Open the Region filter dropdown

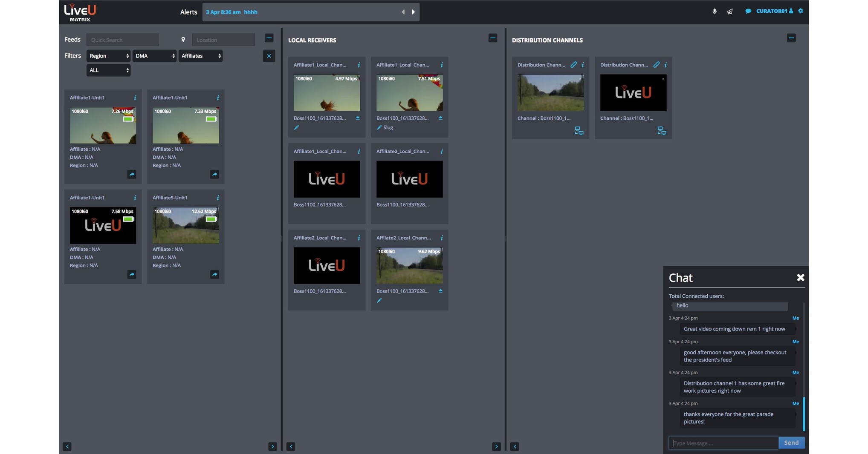pos(108,56)
